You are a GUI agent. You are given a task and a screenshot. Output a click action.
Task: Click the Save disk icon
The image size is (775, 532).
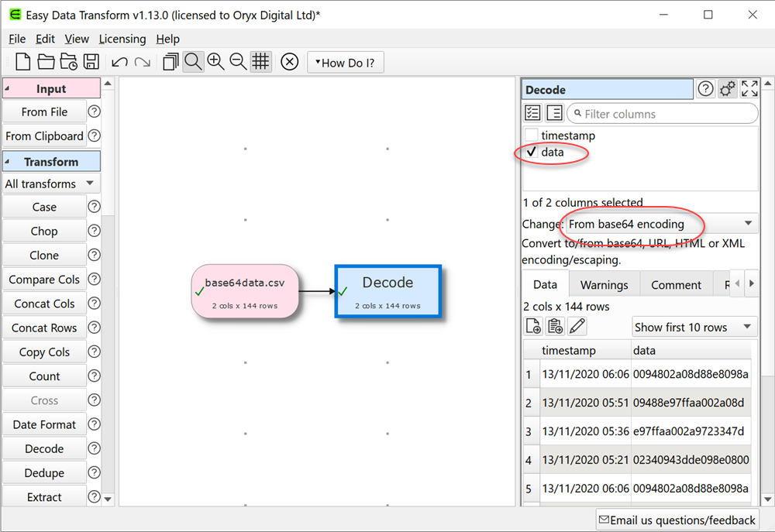[91, 63]
